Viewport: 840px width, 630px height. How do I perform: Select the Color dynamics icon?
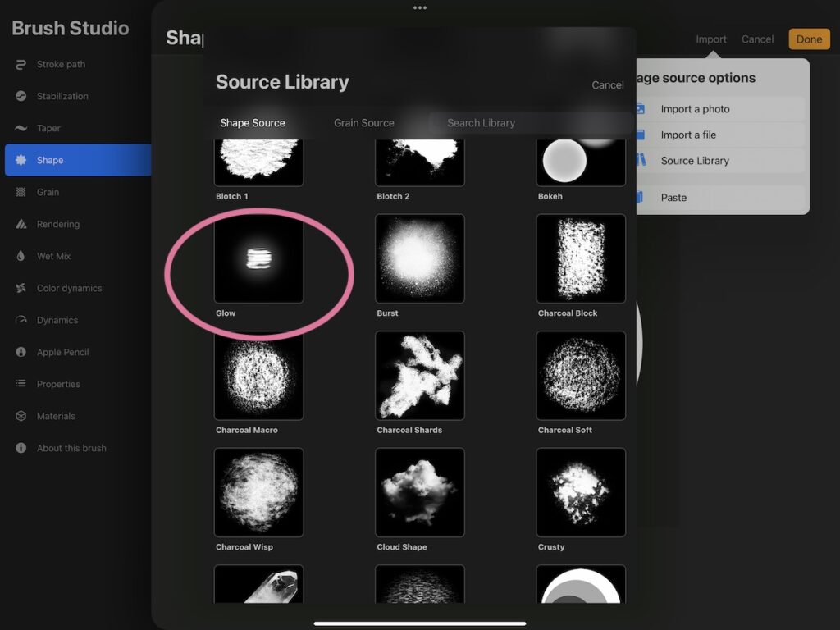click(x=21, y=289)
